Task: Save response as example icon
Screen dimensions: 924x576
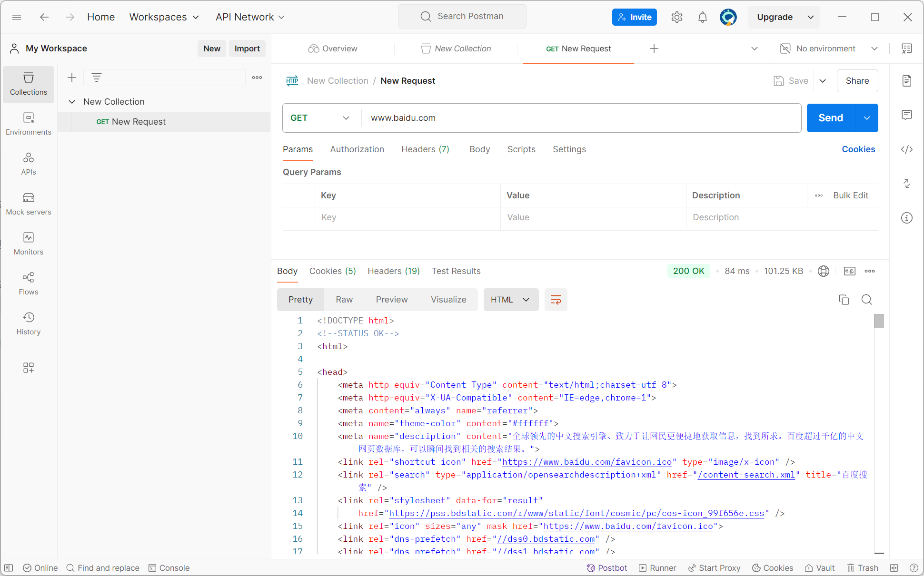Action: coord(850,271)
